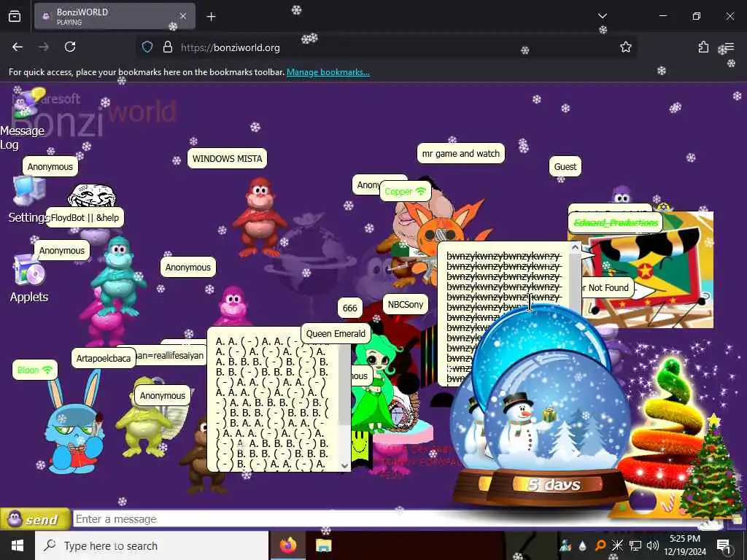Select the Queen Emerald name tag

pos(336,333)
